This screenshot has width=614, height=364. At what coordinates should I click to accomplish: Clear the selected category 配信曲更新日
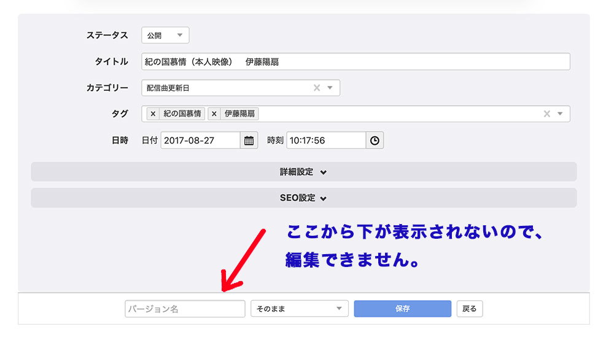[317, 88]
